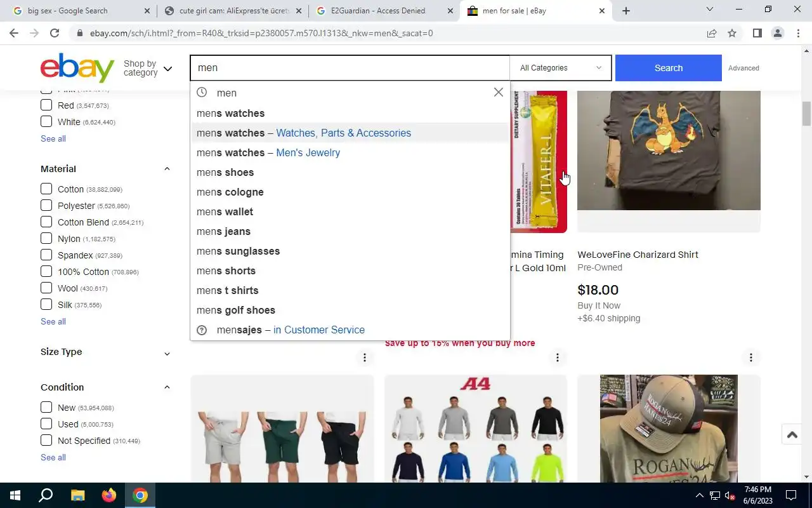Show hidden system tray icons
The image size is (812, 508).
(x=700, y=495)
